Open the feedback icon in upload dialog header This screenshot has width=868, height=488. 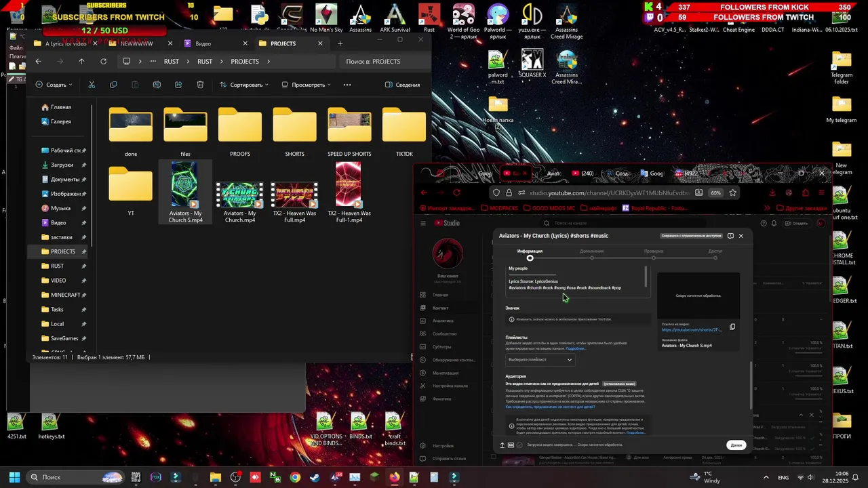click(730, 236)
